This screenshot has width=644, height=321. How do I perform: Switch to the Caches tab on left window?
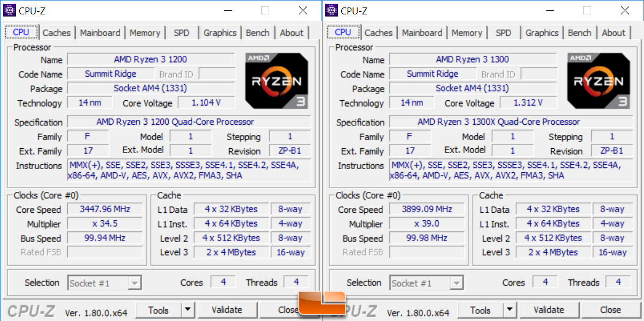click(57, 33)
